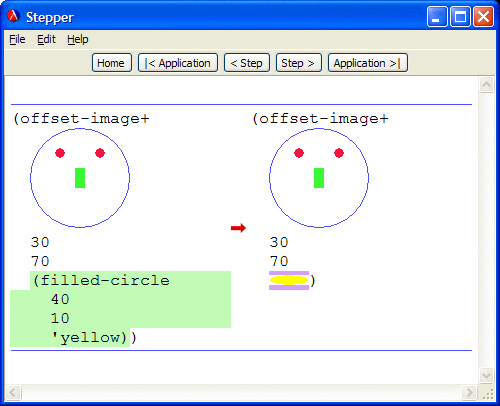Maximize the Stepper window
The width and height of the screenshot is (500, 406).
click(460, 17)
